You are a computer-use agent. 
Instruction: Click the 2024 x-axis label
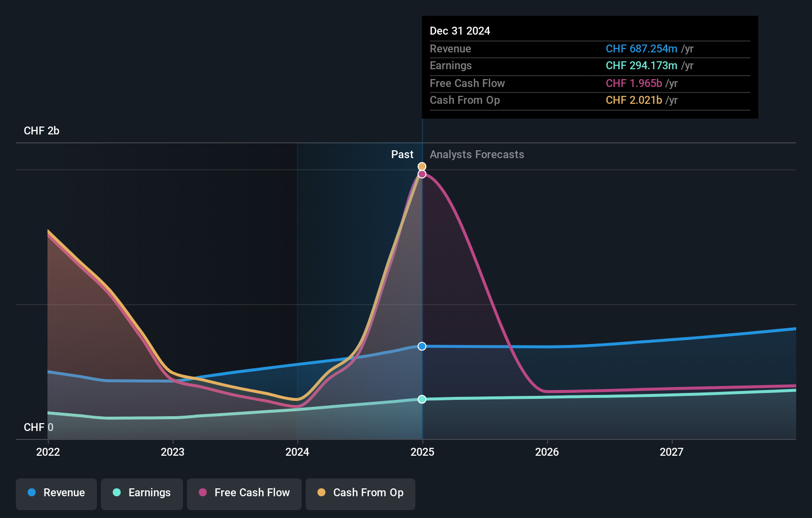point(297,452)
